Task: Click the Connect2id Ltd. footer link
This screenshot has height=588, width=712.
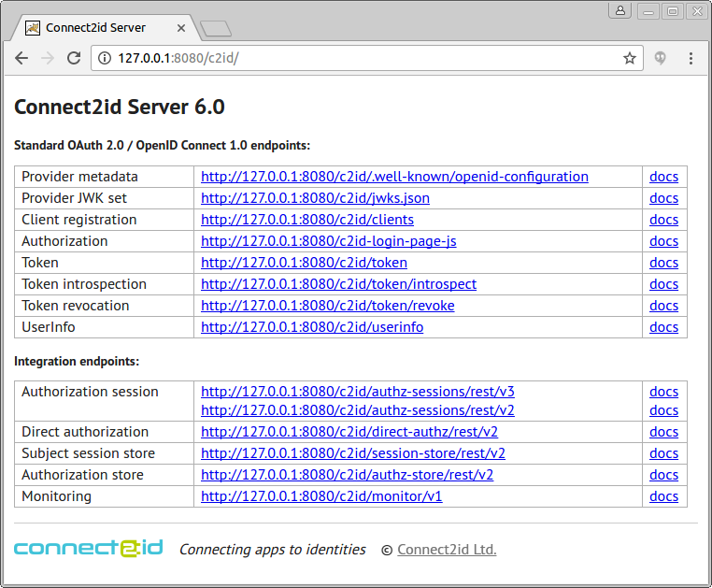Action: click(447, 550)
